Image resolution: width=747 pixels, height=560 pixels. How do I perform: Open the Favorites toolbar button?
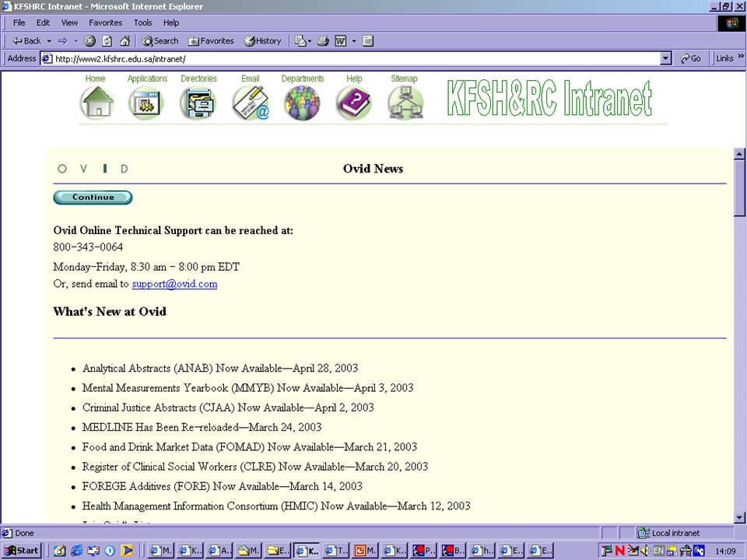[211, 41]
